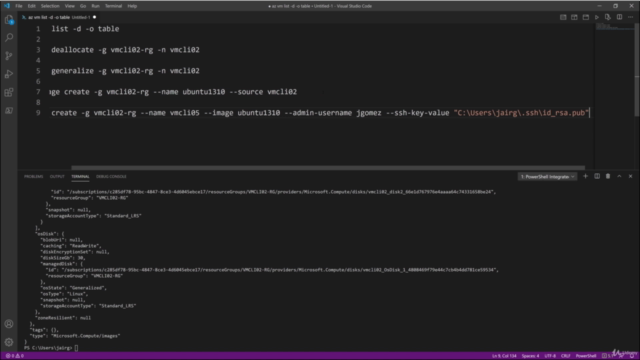Click the id_rsa.pub path string in line 9
Viewport: 640px width, 360px height.
(x=521, y=113)
